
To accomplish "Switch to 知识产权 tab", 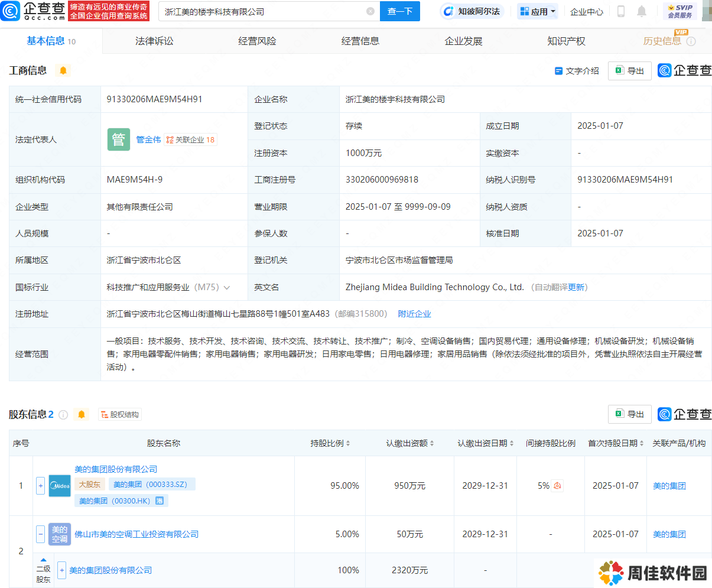I will coord(566,41).
